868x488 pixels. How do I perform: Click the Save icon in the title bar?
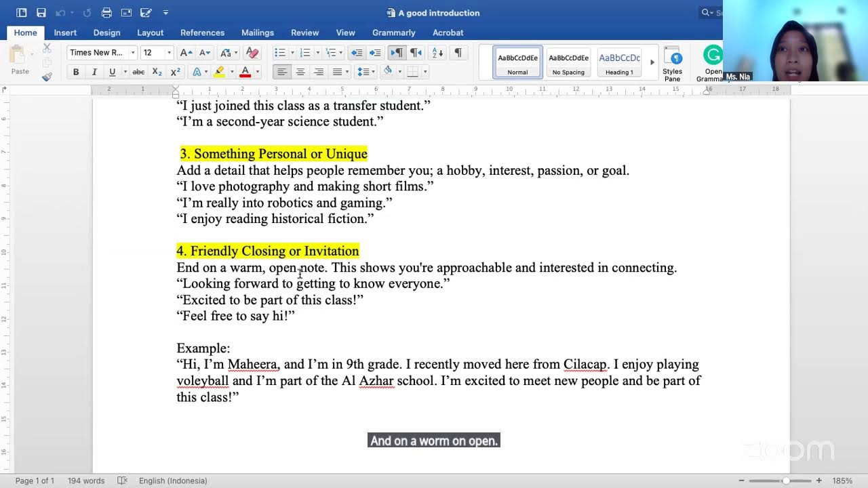point(41,13)
